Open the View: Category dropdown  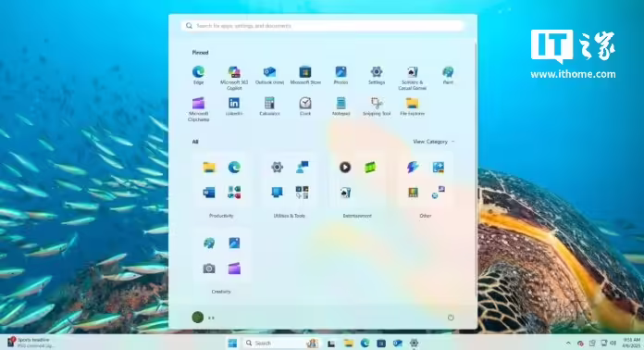click(434, 142)
